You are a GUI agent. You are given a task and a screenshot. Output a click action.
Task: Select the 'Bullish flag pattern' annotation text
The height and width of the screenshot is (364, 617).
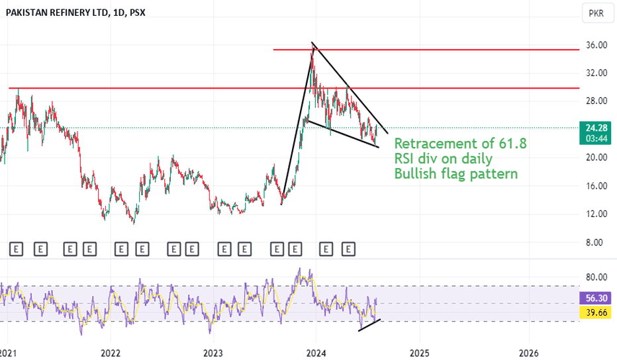(456, 173)
